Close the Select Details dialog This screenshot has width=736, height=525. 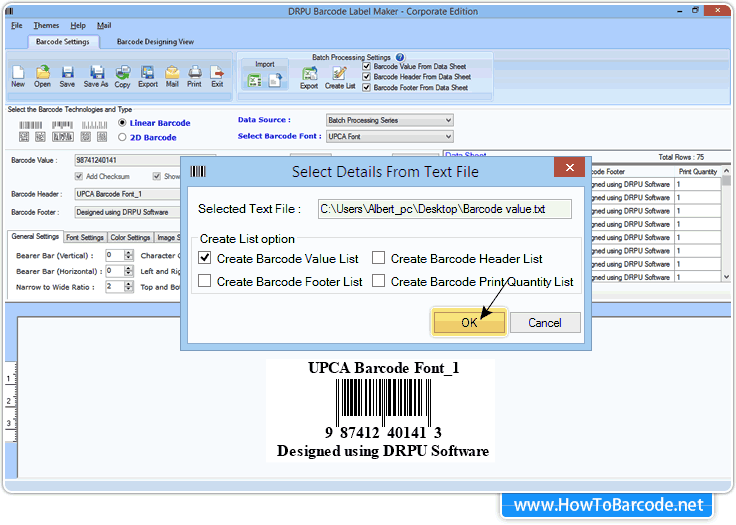pyautogui.click(x=569, y=167)
